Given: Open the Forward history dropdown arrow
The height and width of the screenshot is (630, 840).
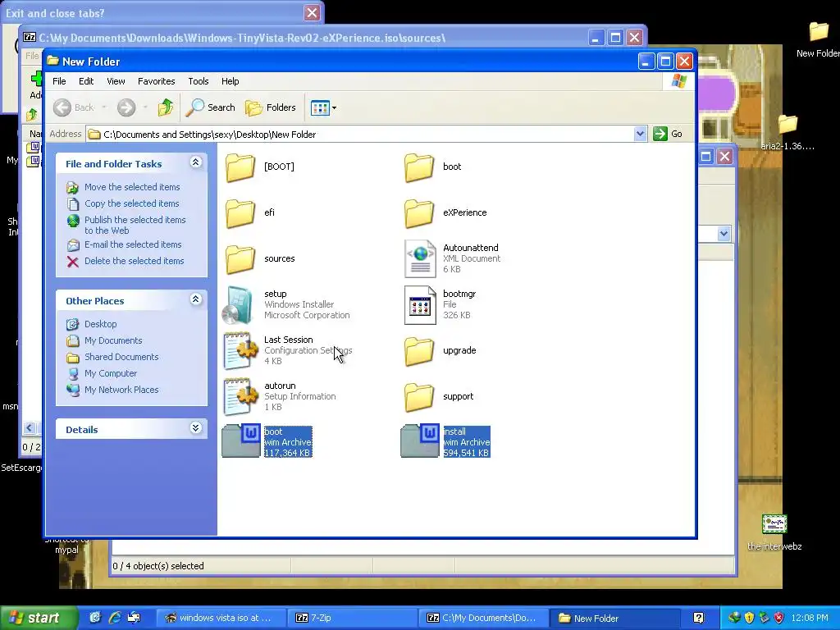Looking at the screenshot, I should (x=145, y=107).
